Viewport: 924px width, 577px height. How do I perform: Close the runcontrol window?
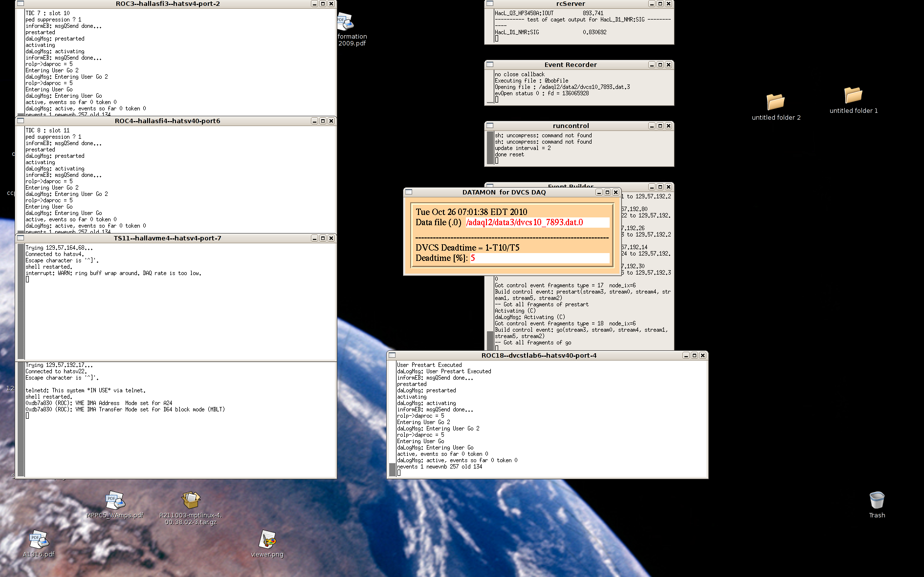(668, 126)
